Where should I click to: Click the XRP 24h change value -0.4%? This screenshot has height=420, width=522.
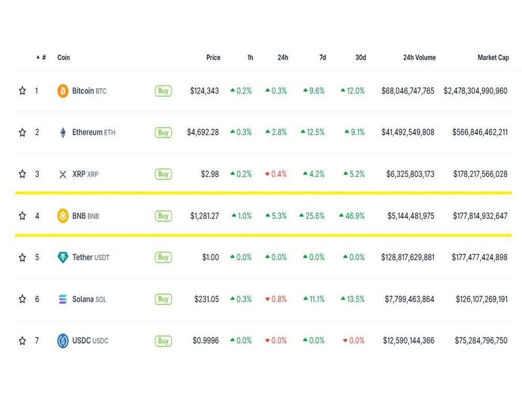[x=276, y=174]
